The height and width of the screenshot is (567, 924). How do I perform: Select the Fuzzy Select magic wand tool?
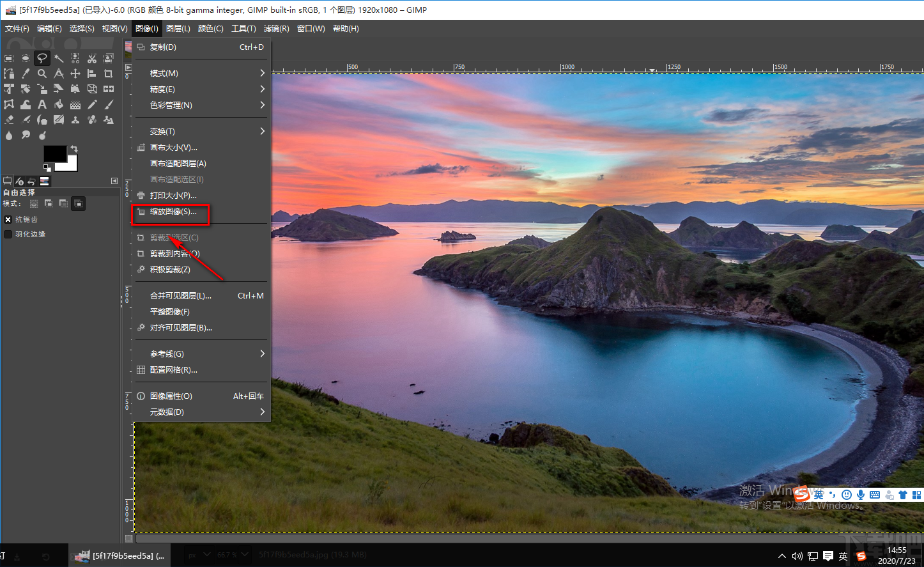click(59, 58)
